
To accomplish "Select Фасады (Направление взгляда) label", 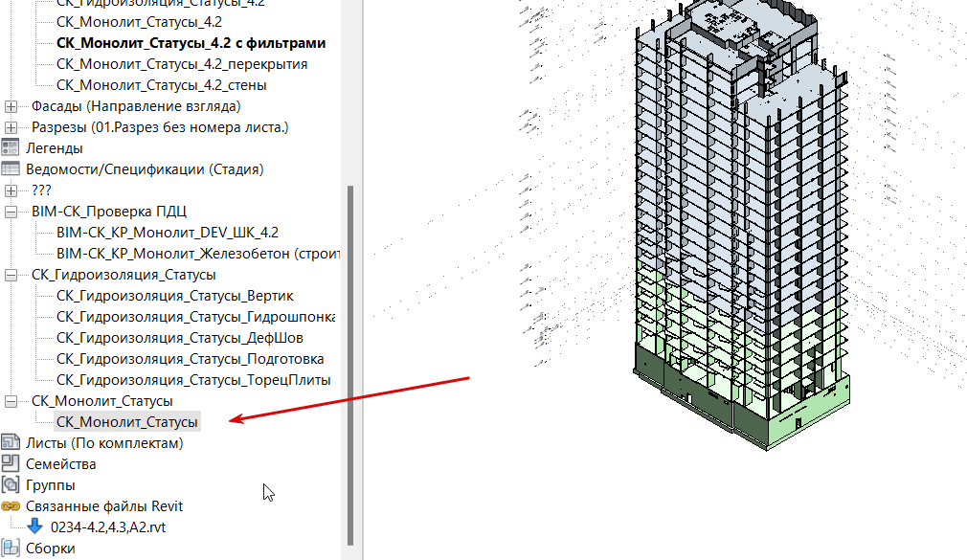I will [x=136, y=106].
